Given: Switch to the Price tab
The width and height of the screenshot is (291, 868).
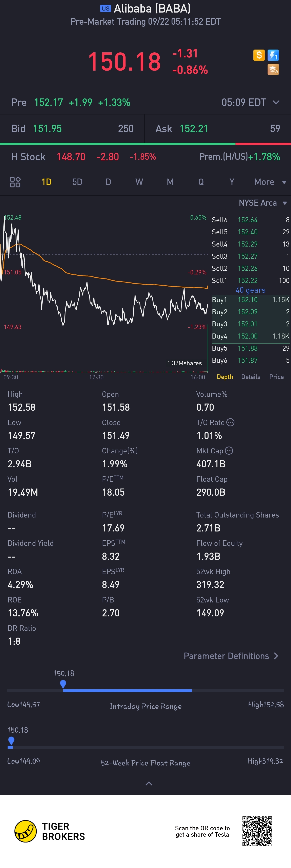Looking at the screenshot, I should 276,377.
